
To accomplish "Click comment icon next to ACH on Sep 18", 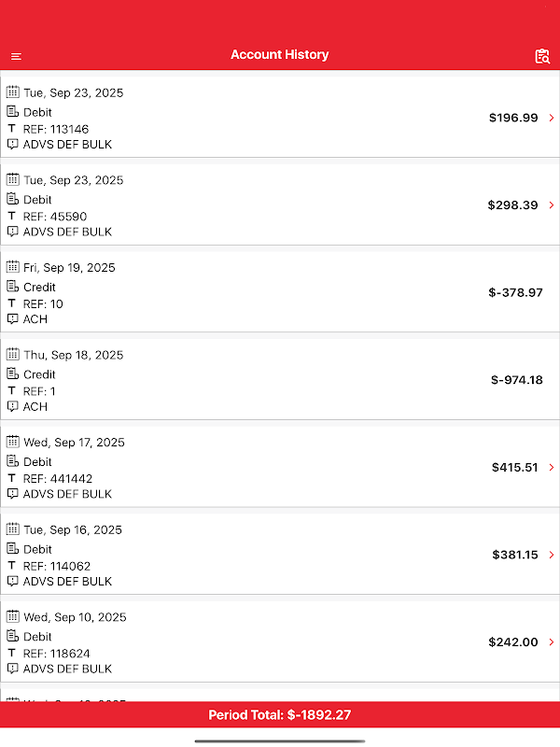I will point(13,406).
